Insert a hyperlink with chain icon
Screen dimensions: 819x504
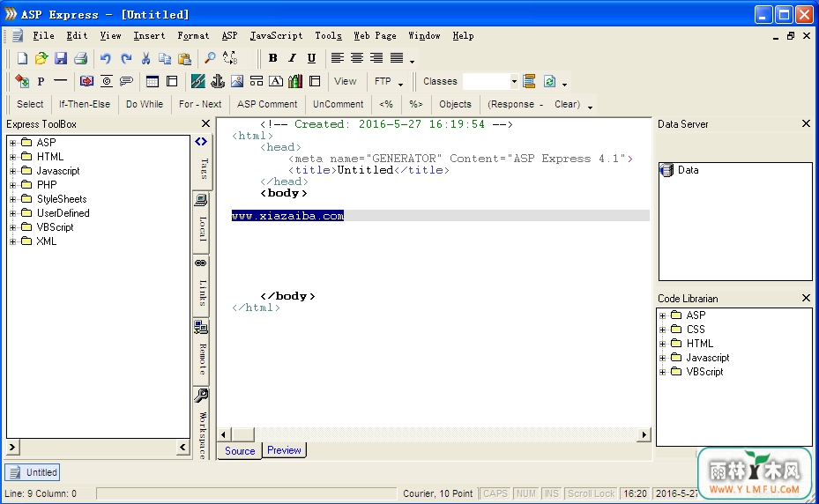point(198,81)
